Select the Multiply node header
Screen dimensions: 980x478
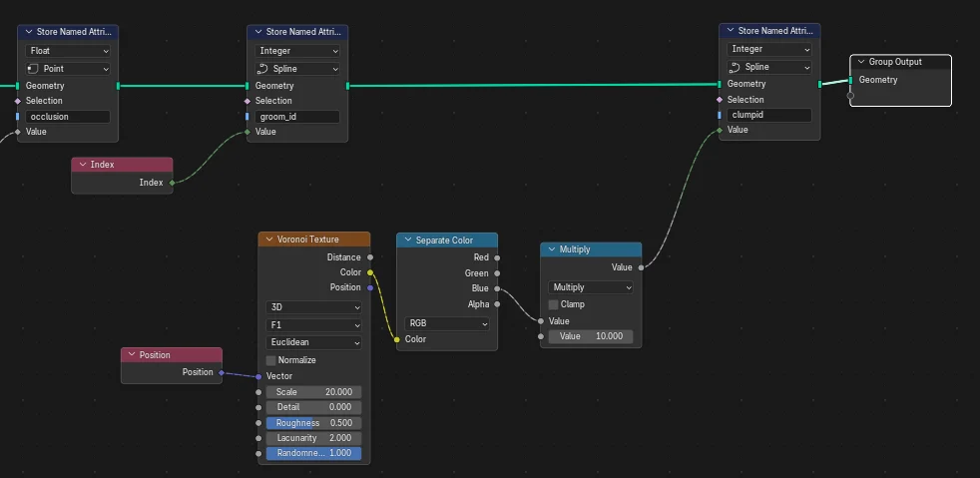coord(591,249)
